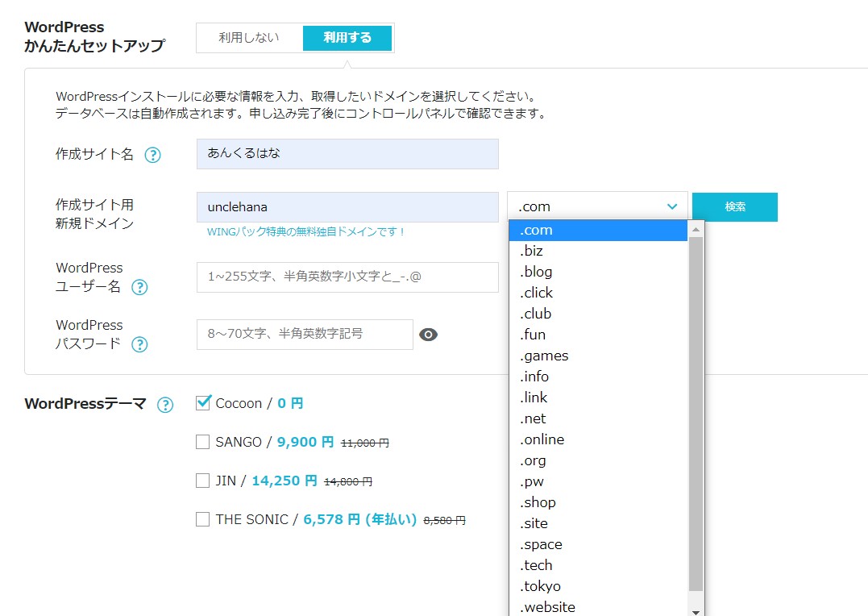Select the .shop domain option
This screenshot has width=868, height=616.
coord(598,502)
